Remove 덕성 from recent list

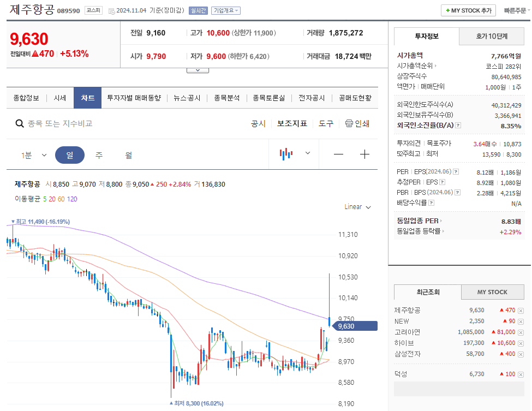[521, 374]
